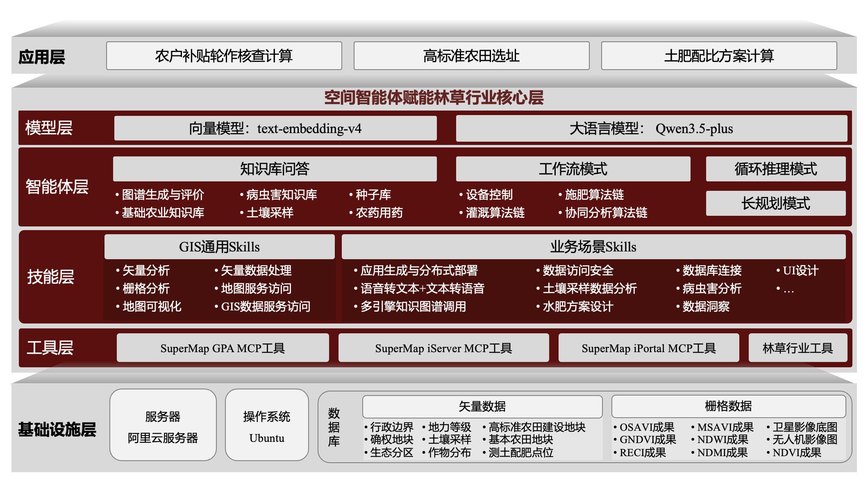The height and width of the screenshot is (484, 868).
Task: Select 向量模型 text-embedding-v4 box
Action: [x=275, y=128]
